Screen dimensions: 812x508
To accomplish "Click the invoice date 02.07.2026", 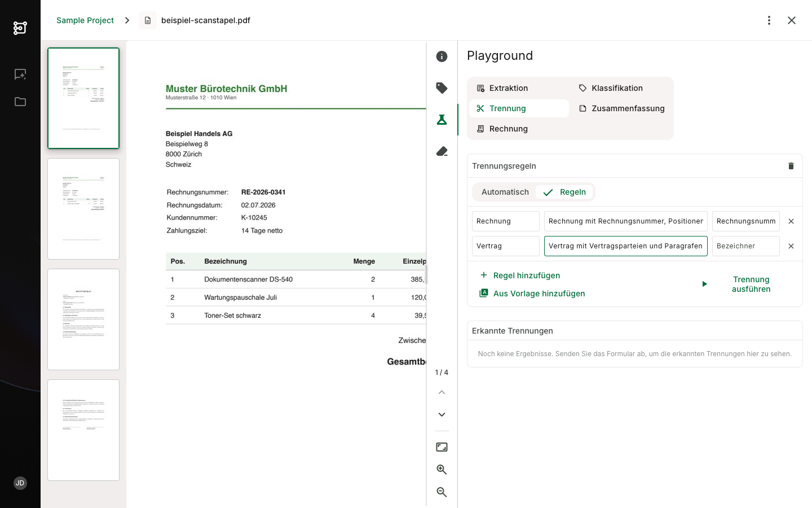I will click(x=258, y=205).
